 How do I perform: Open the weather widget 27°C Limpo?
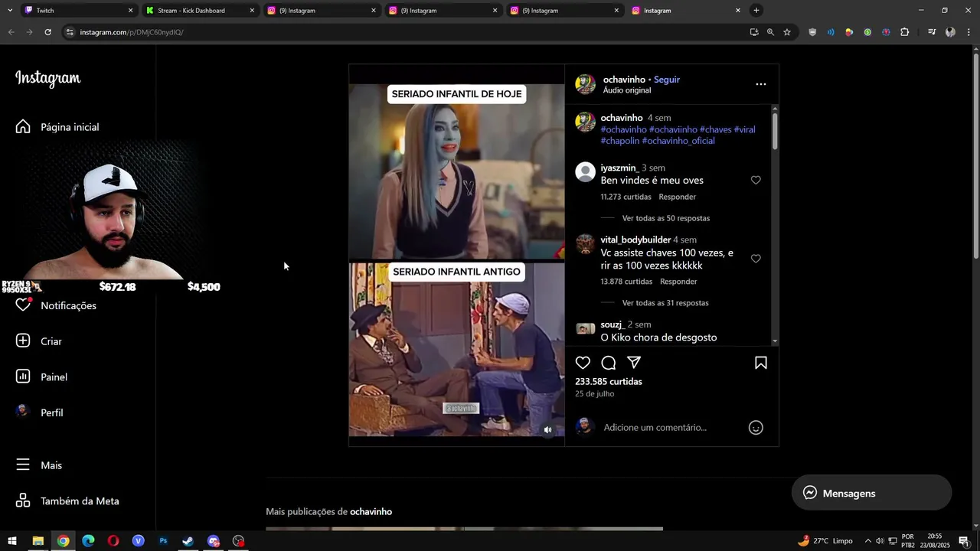825,541
